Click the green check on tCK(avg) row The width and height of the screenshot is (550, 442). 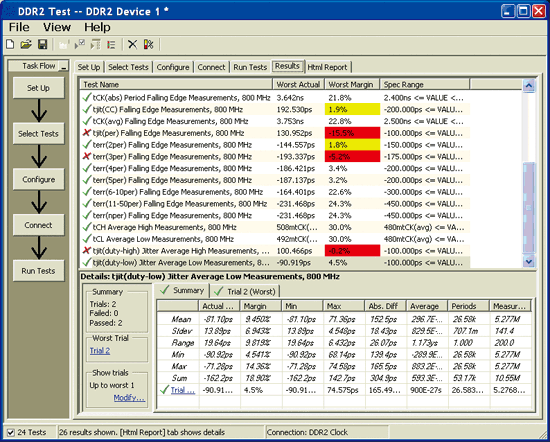coord(87,121)
